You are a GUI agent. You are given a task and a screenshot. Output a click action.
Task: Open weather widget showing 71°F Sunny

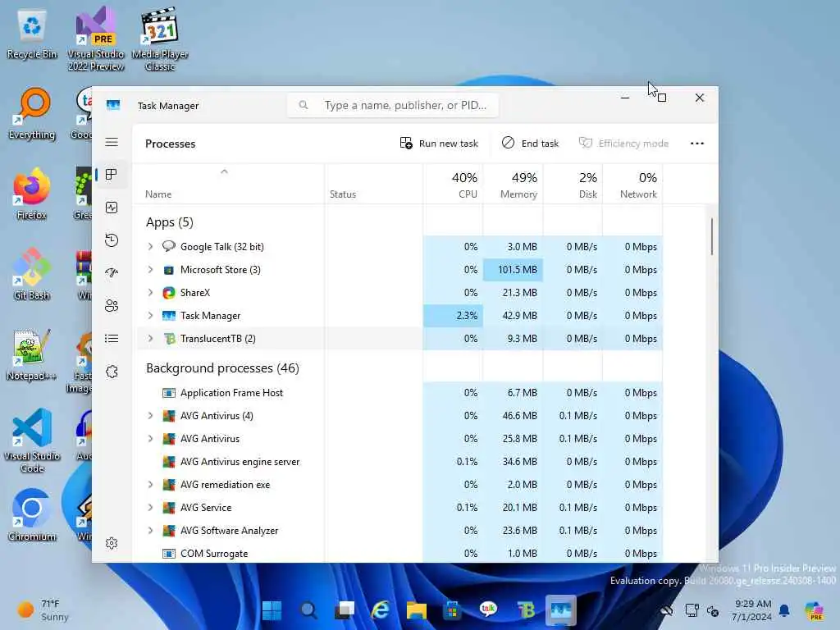tap(43, 610)
